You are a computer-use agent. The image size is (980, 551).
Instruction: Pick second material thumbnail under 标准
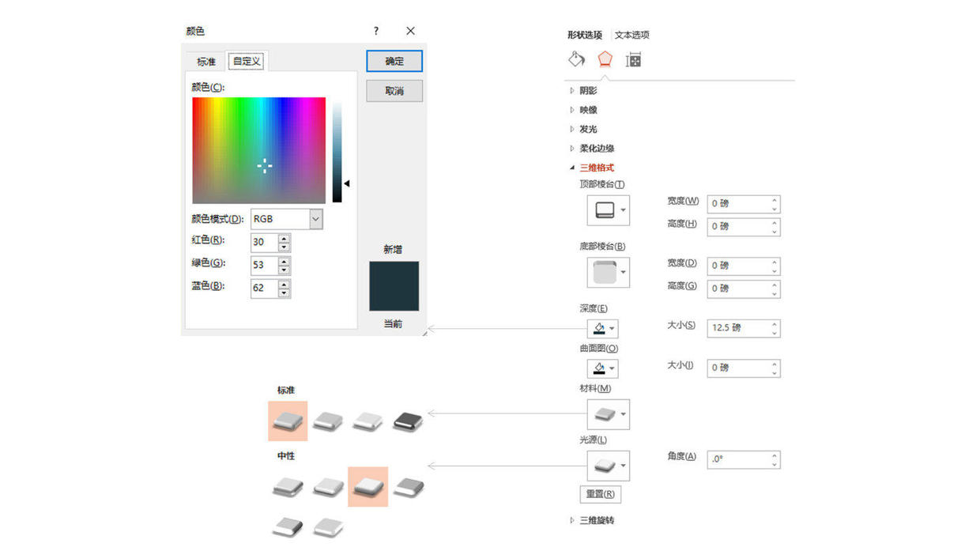(x=328, y=421)
